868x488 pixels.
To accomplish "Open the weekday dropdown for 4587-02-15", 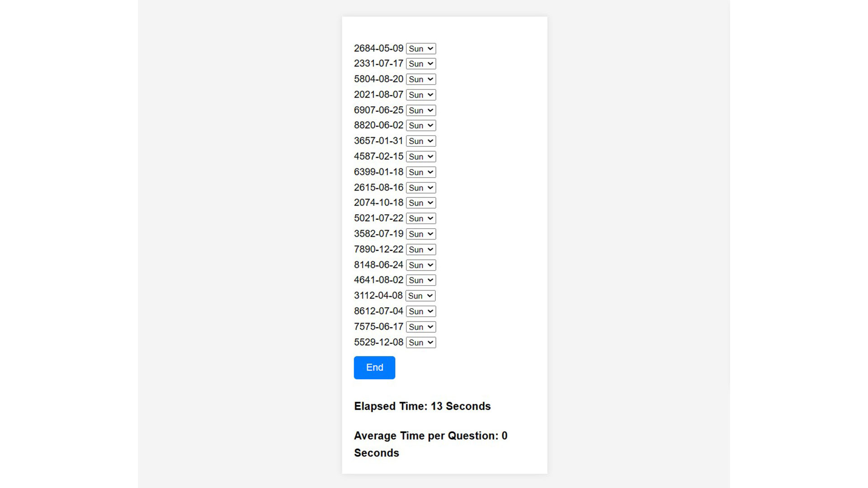I will point(420,156).
